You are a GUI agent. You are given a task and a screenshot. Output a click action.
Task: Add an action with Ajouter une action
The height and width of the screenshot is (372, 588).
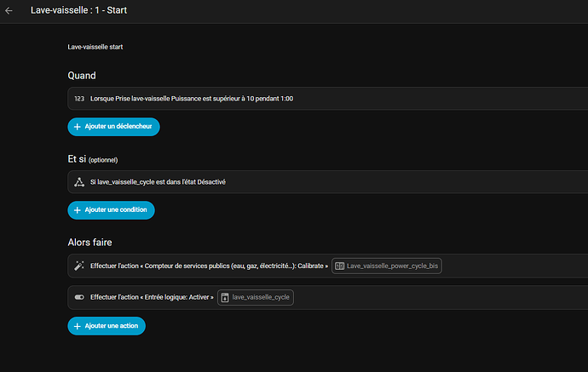coord(107,326)
